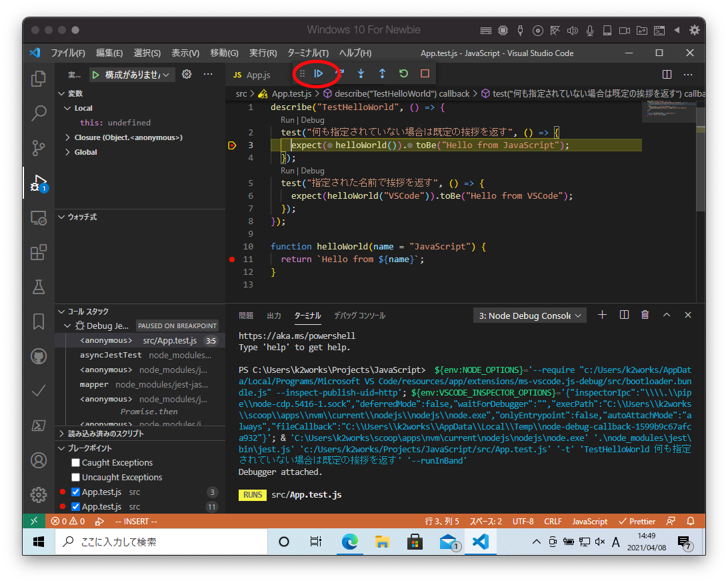Open the Source Control view
728x583 pixels.
coord(39,148)
